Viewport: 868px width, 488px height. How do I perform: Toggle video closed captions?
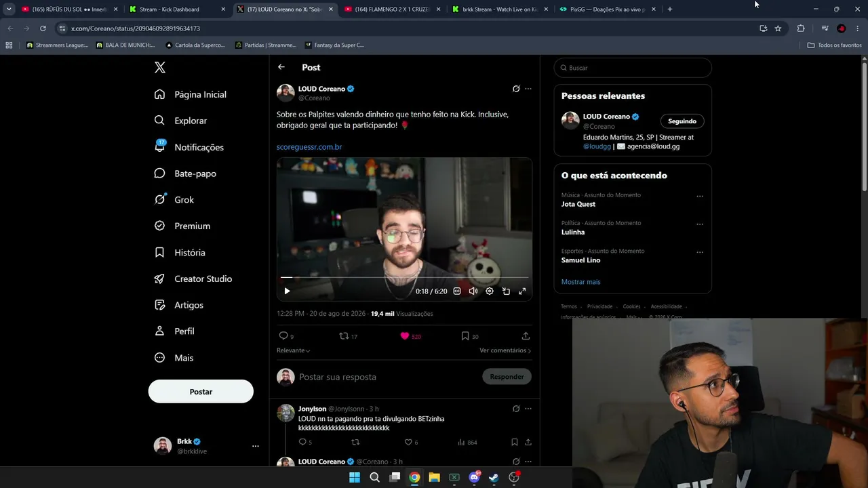(x=457, y=291)
